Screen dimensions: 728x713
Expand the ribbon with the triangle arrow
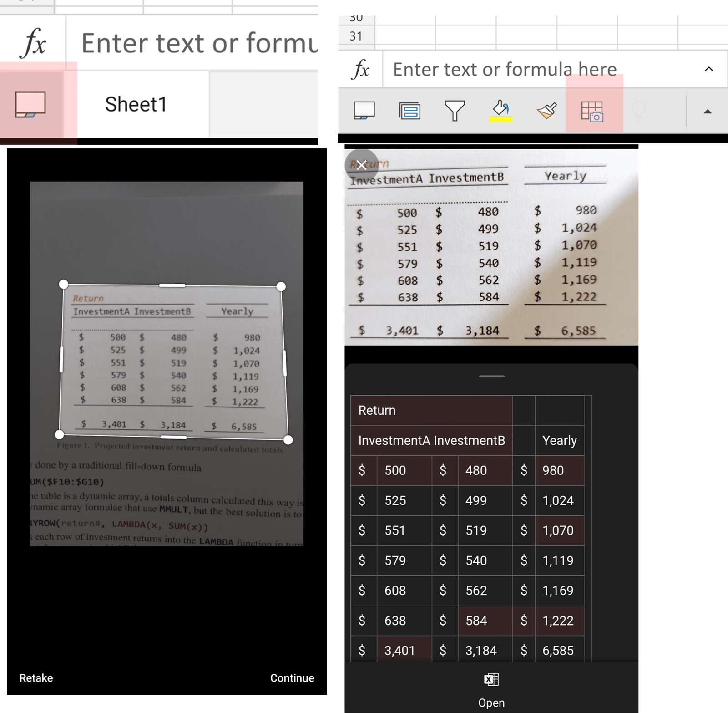(x=708, y=112)
